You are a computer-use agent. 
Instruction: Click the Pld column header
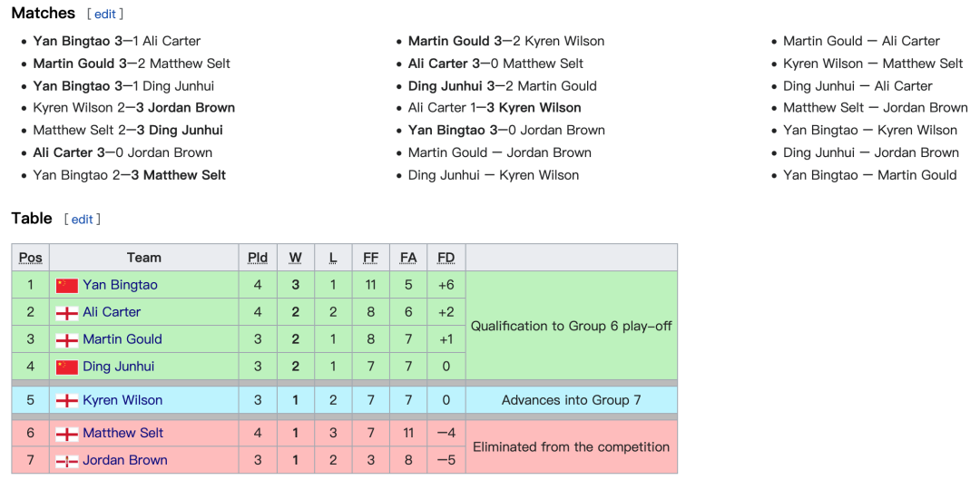[x=258, y=258]
